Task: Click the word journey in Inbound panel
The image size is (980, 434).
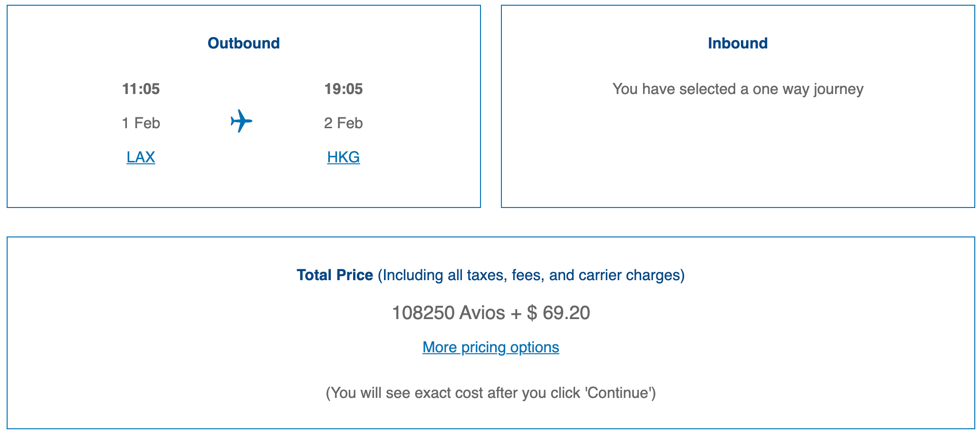Action: click(838, 89)
